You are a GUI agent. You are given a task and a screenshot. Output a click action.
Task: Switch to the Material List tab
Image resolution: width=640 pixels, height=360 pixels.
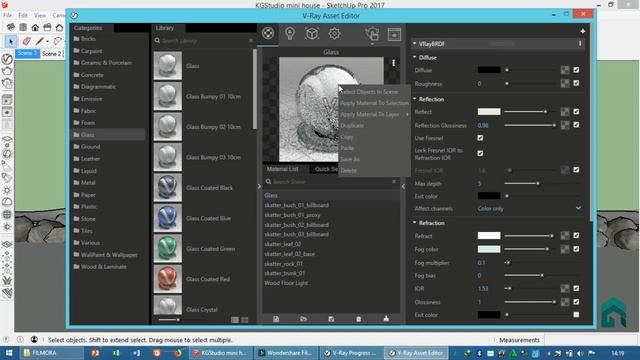(282, 169)
